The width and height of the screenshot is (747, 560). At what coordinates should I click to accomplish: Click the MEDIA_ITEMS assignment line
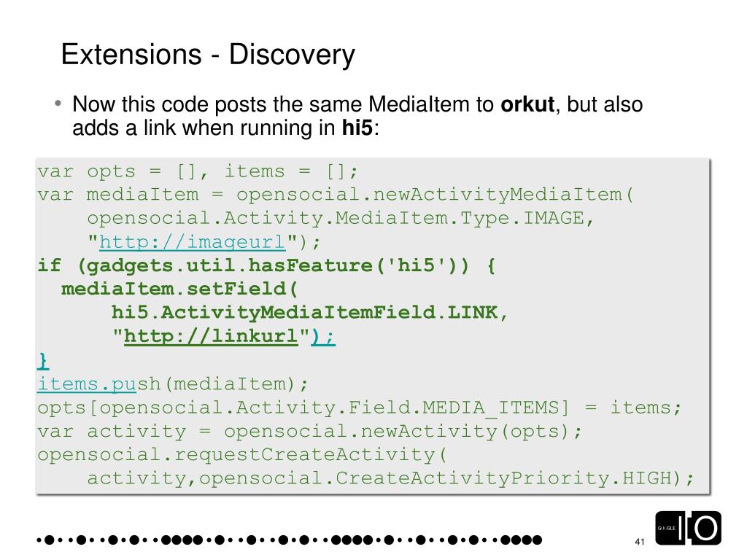[x=360, y=408]
